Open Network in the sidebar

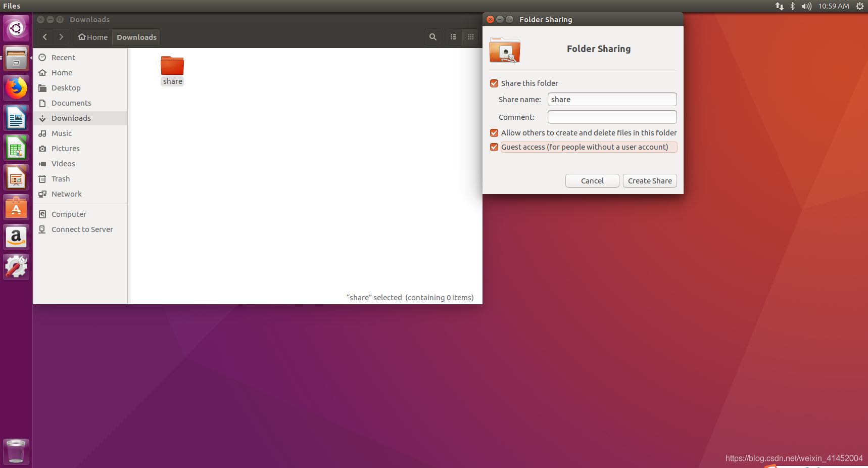80,194
